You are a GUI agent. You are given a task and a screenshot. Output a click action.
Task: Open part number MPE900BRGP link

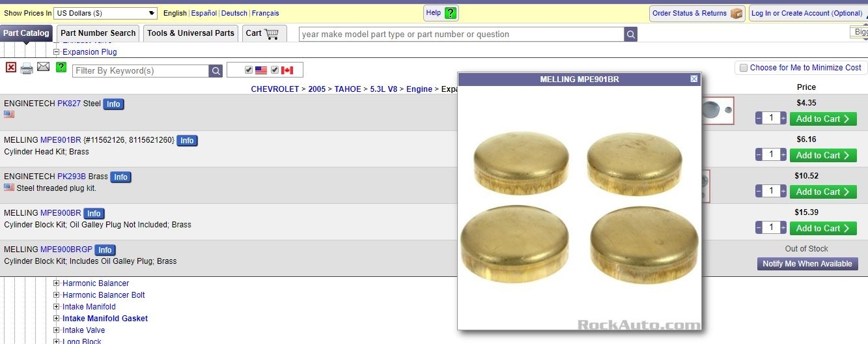[66, 250]
